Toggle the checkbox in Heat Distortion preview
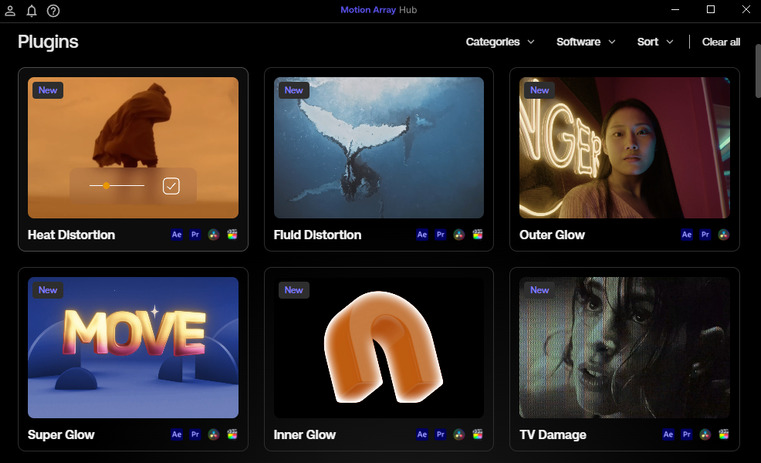761x463 pixels. pos(171,185)
